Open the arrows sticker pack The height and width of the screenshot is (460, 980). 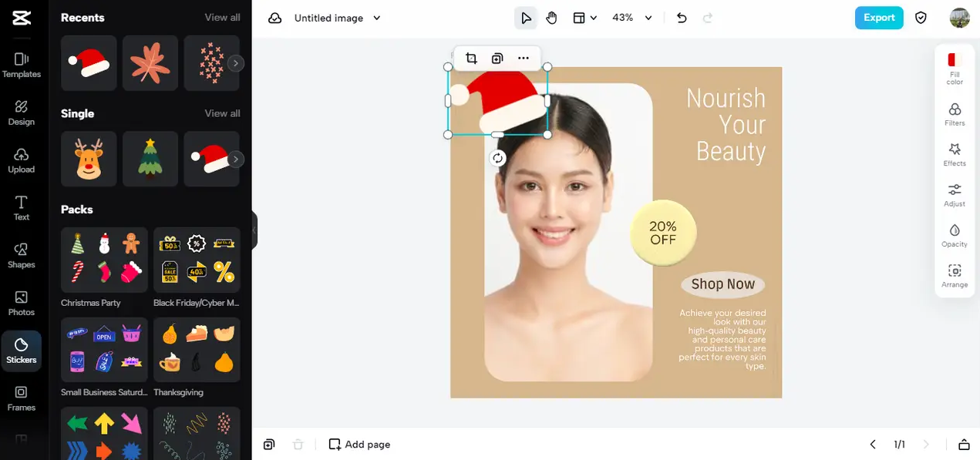[104, 434]
